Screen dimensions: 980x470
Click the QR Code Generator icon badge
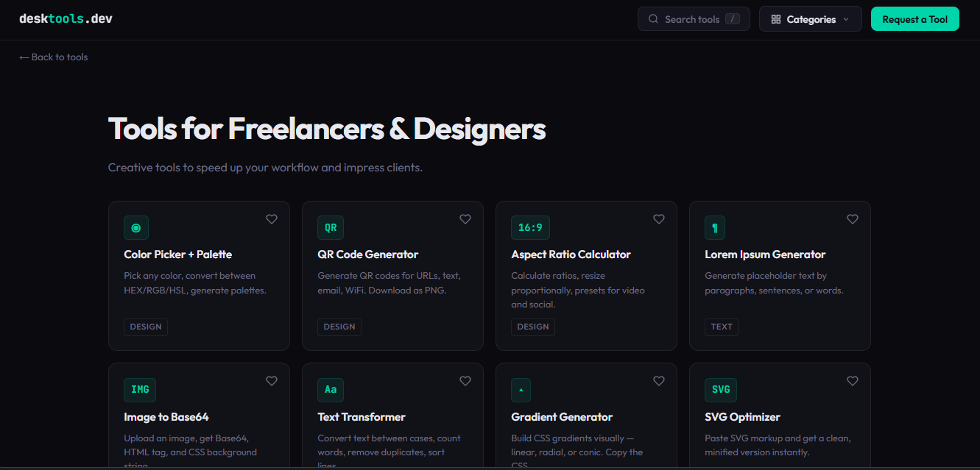(331, 227)
